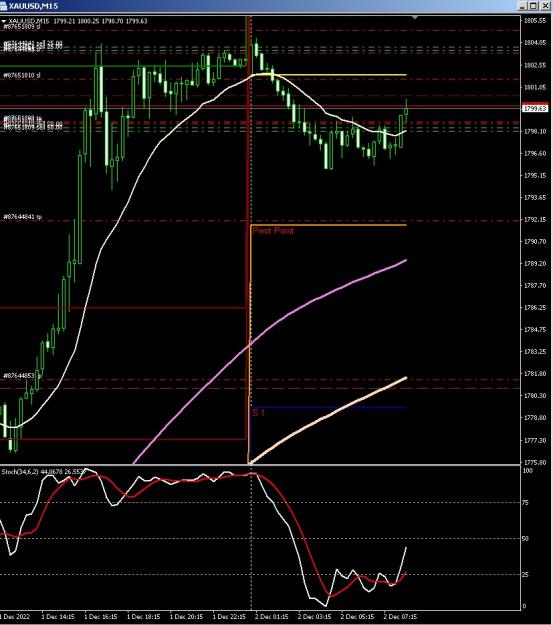553x625 pixels.
Task: Minimize the XAUUSD,M15 chart window
Action: pyautogui.click(x=523, y=6)
